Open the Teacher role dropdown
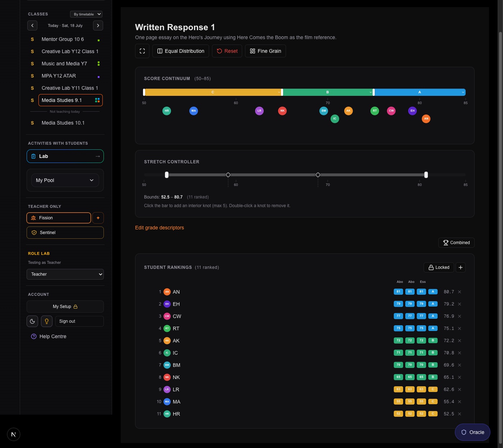The image size is (503, 448). 65,274
